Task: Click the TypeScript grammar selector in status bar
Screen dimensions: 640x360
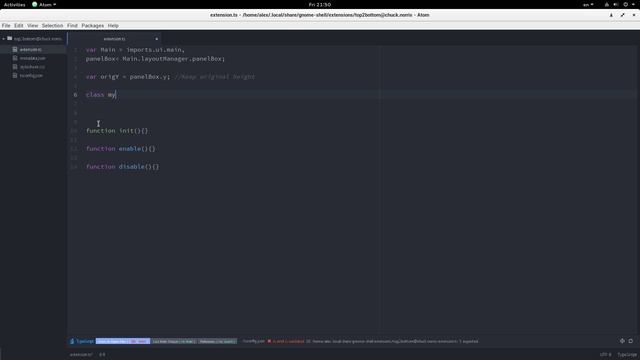Action: (627, 354)
